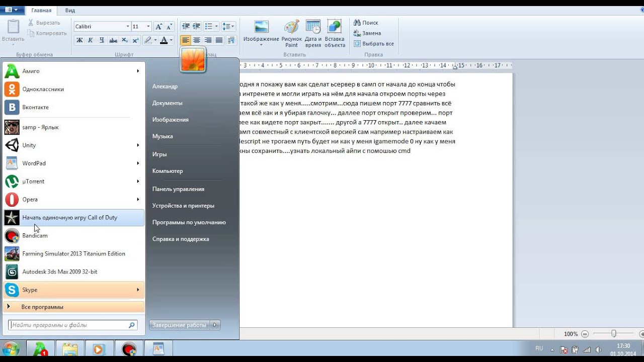Open paragraph settings dialog icon
This screenshot has height=362, width=644.
[231, 40]
